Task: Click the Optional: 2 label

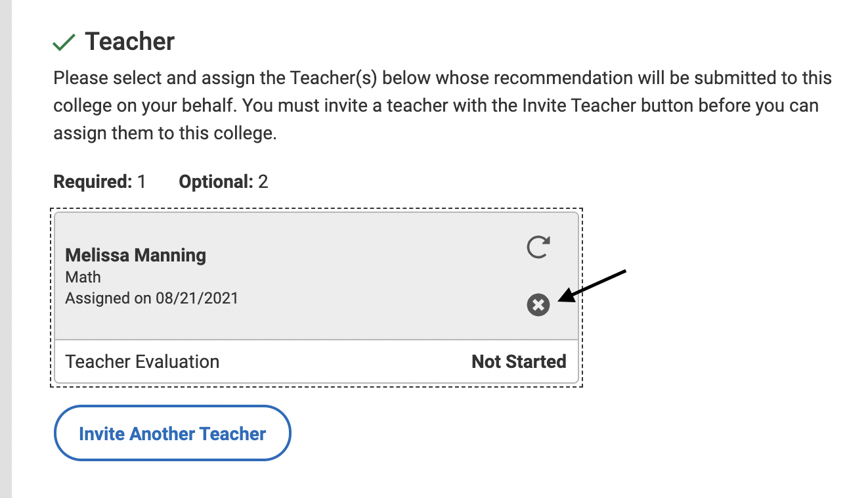Action: tap(223, 181)
